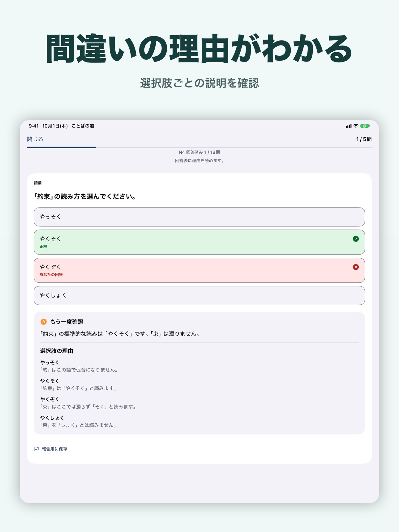Click the 選択肢の理由 heading
The width and height of the screenshot is (399, 532).
(x=57, y=351)
